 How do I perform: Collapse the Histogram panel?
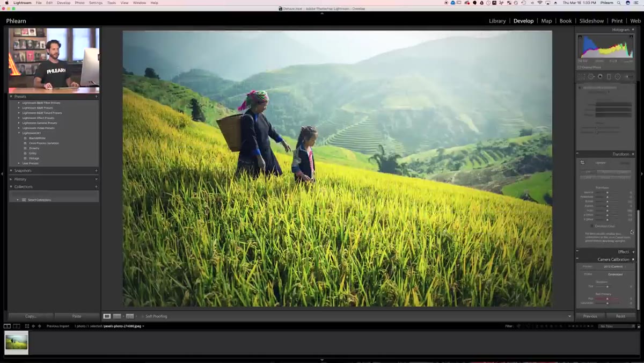click(633, 30)
